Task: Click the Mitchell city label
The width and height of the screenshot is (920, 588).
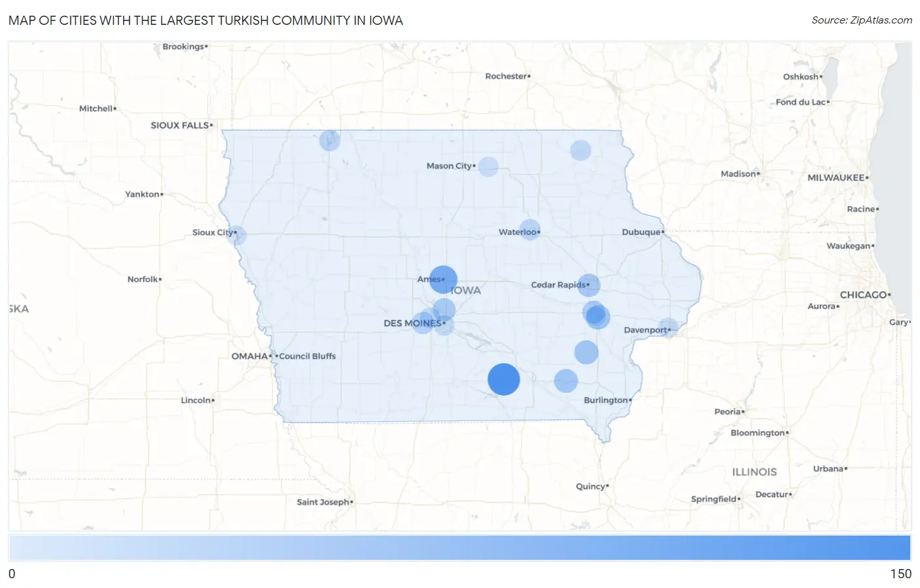Action: [96, 109]
